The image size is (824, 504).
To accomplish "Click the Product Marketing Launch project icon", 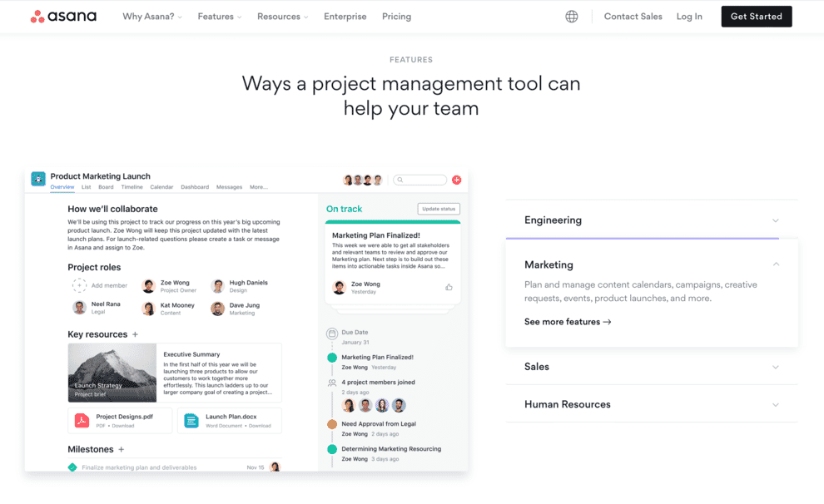I will point(38,179).
